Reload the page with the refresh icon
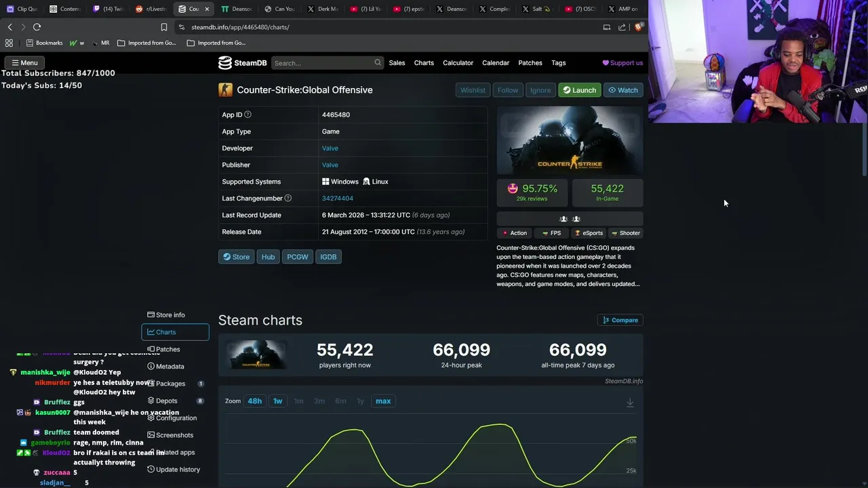Viewport: 868px width, 488px height. tap(37, 27)
